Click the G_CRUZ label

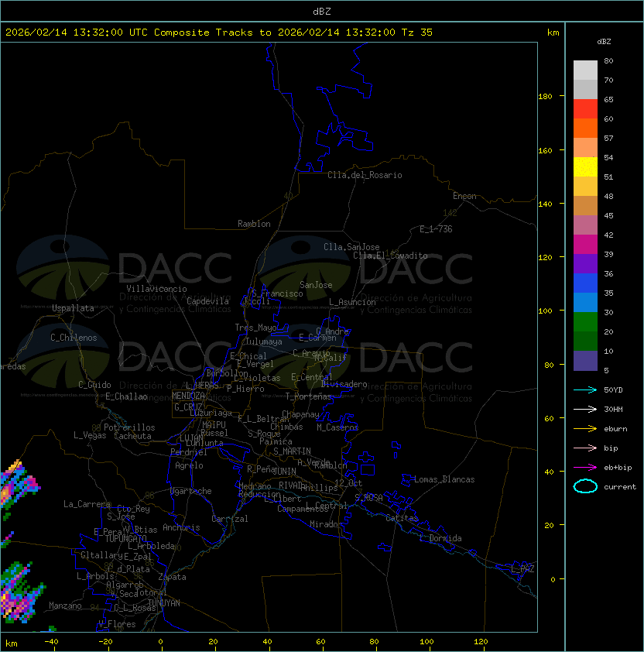coord(188,407)
